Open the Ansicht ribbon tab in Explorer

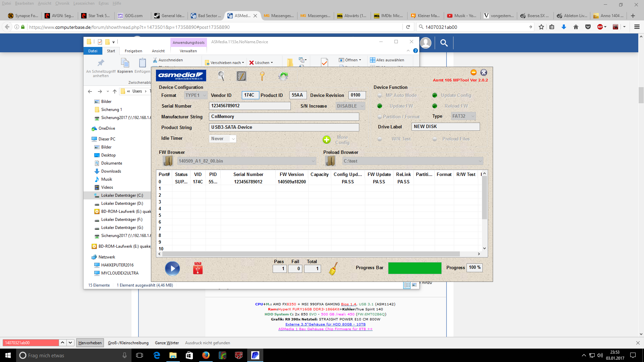(x=158, y=51)
